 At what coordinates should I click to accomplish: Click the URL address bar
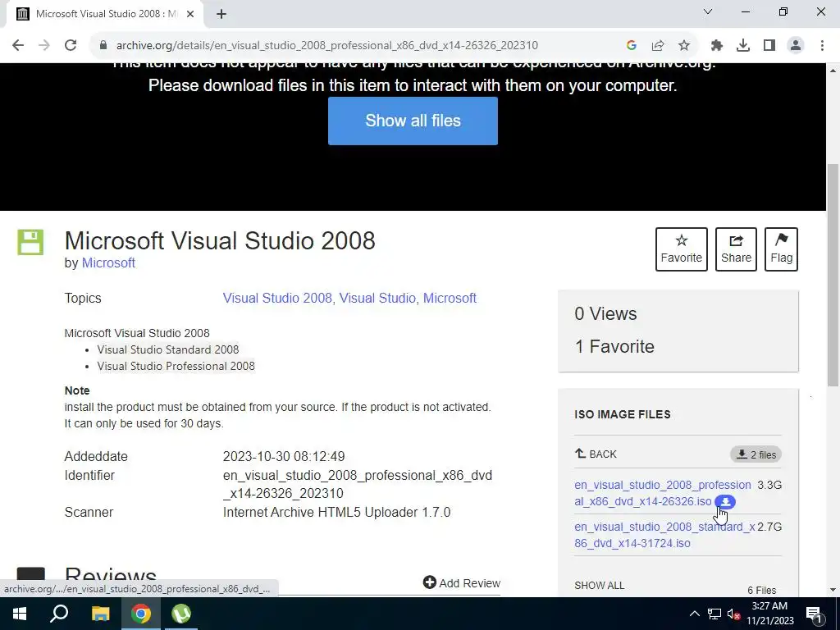[326, 45]
